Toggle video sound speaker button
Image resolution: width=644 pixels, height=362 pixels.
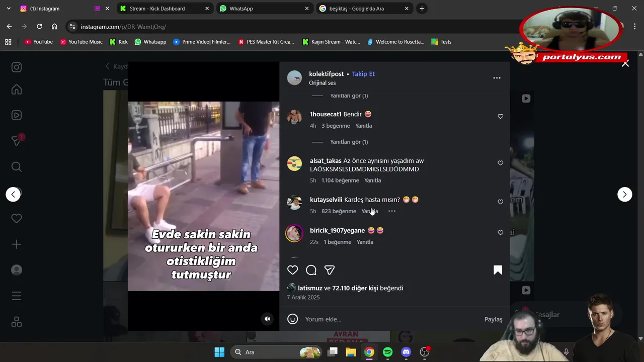point(267,319)
